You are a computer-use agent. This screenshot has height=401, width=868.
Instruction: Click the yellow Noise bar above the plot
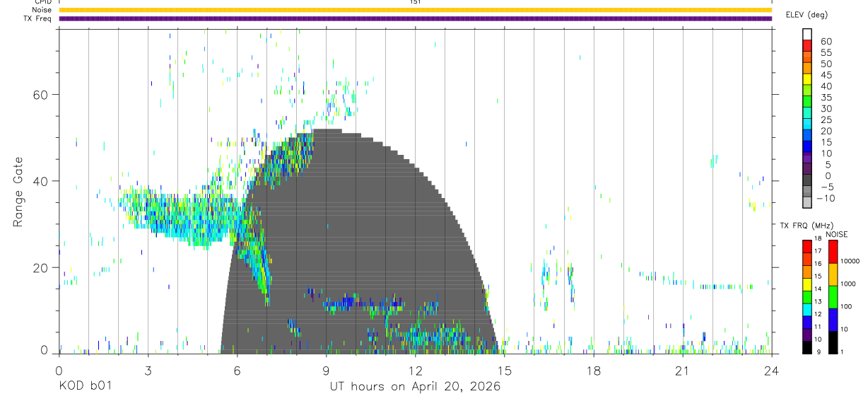(x=415, y=10)
